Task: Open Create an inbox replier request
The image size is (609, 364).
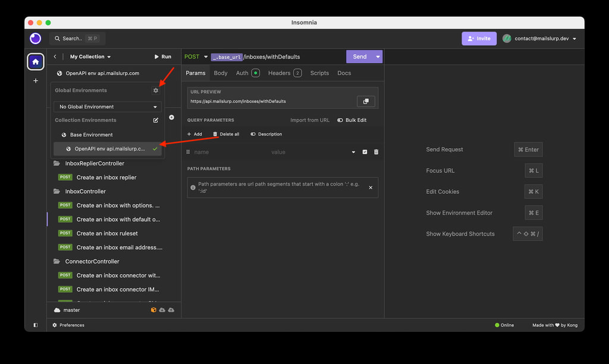Action: tap(106, 177)
